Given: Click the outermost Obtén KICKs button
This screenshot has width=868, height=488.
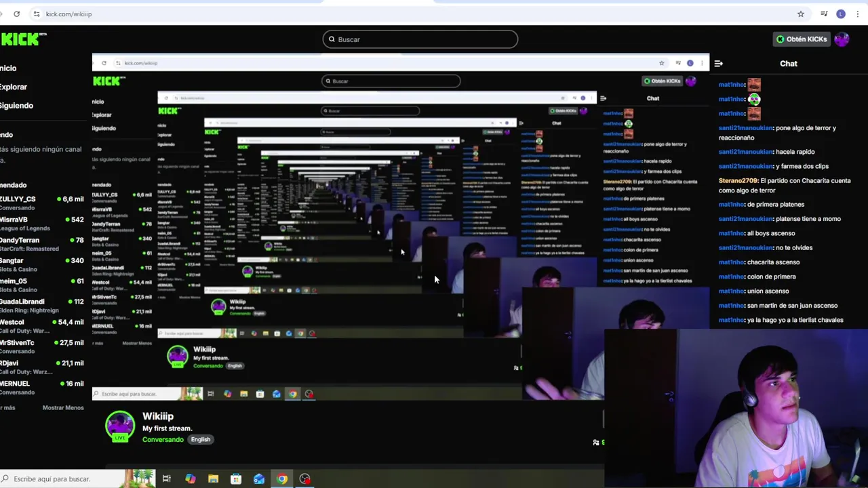Looking at the screenshot, I should click(802, 39).
